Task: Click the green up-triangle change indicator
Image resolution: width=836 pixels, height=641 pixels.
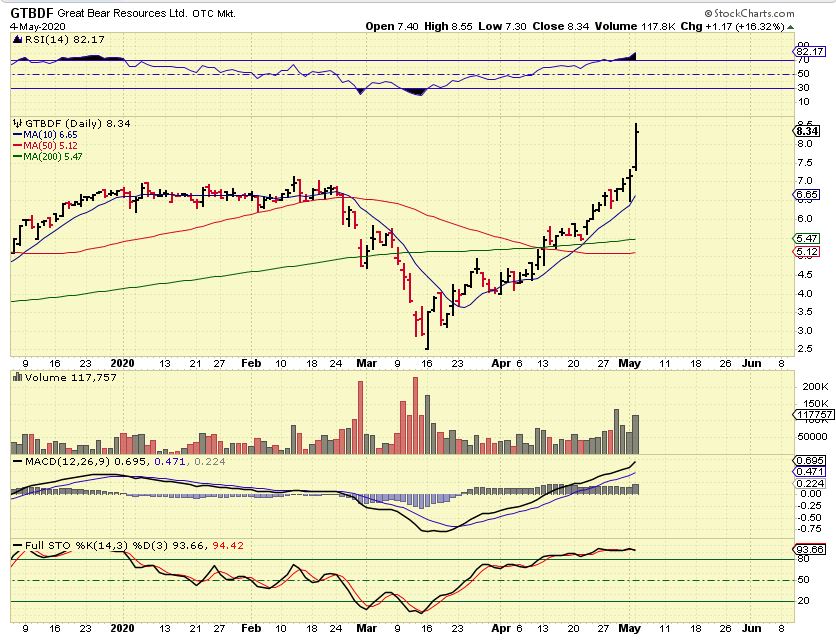Action: (790, 27)
